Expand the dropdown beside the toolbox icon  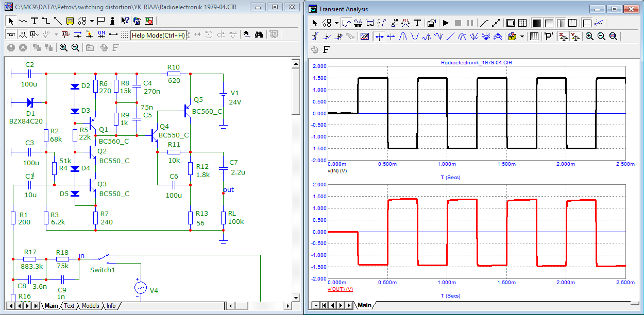[x=522, y=37]
